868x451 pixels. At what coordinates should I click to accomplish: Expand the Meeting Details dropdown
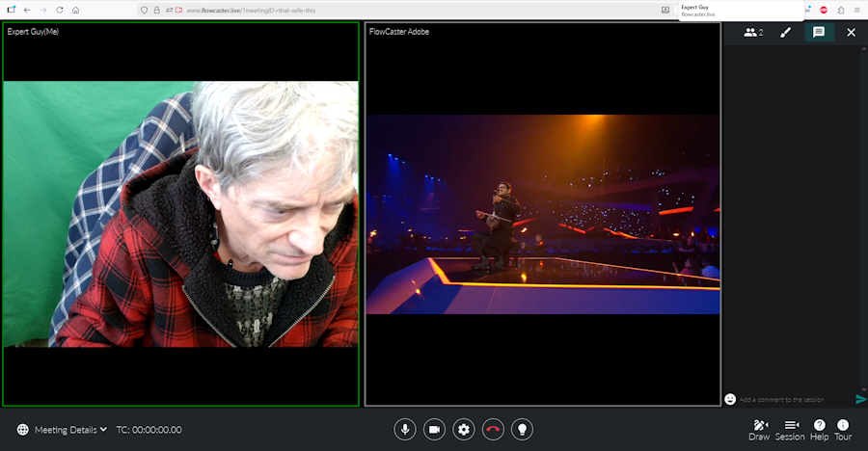coord(64,430)
